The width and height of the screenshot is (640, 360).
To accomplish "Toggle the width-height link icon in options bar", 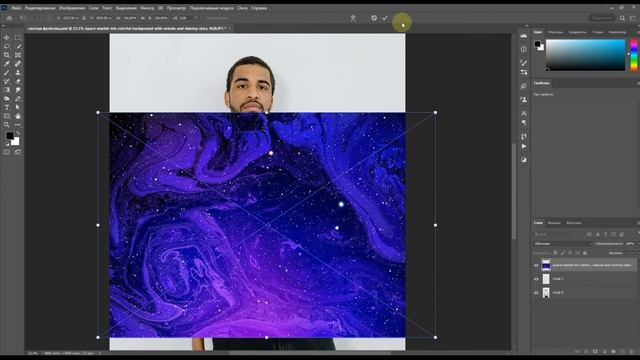I will 143,18.
